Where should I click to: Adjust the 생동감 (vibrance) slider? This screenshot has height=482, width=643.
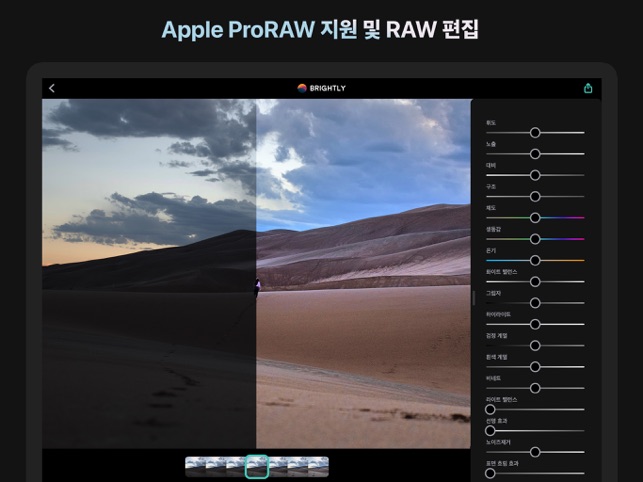[x=535, y=239]
